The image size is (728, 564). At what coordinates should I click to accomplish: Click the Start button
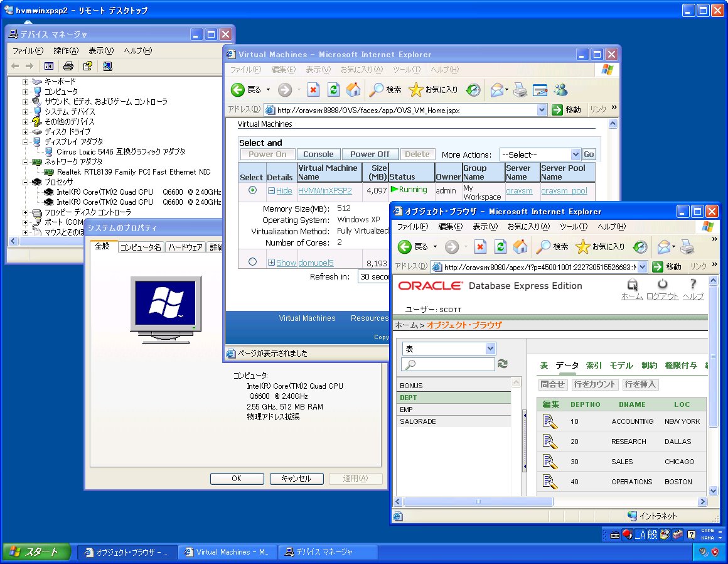[36, 552]
